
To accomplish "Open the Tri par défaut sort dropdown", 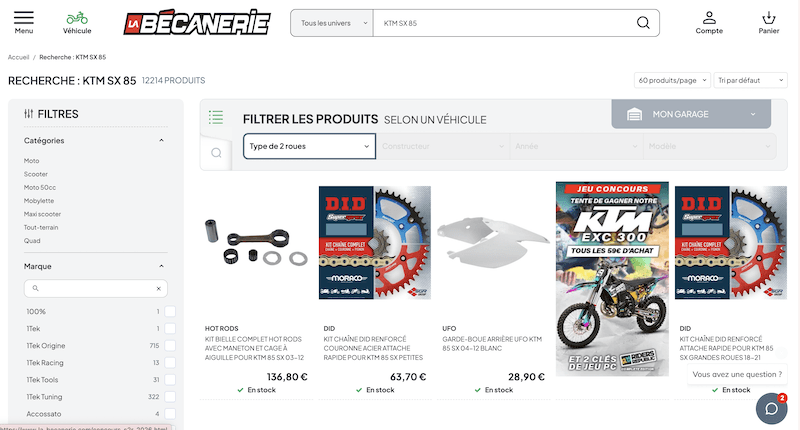I will click(750, 80).
